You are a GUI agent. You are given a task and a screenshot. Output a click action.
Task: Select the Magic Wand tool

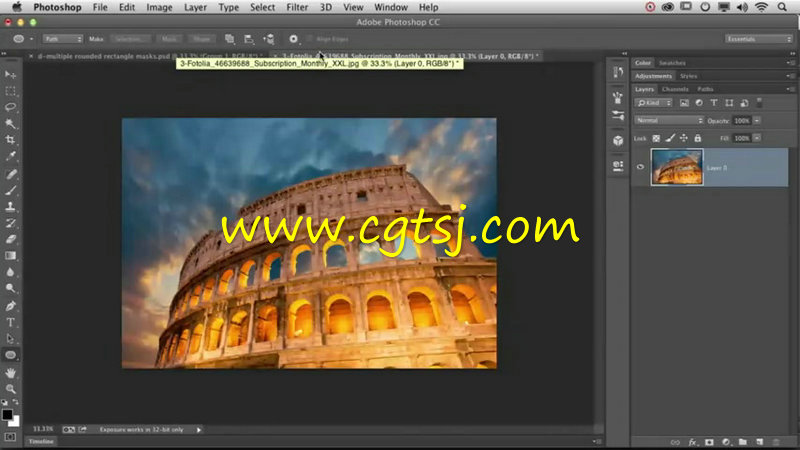point(10,123)
